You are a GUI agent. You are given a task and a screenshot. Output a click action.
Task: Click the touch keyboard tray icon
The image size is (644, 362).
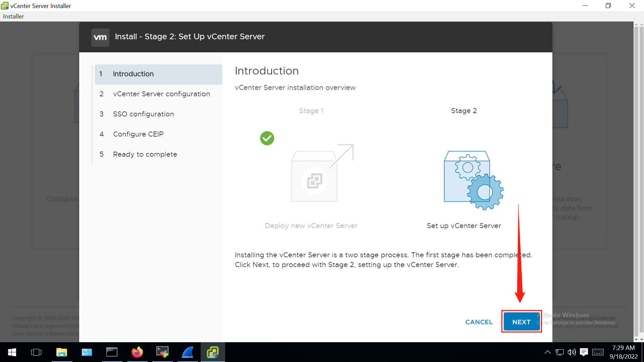pyautogui.click(x=598, y=352)
